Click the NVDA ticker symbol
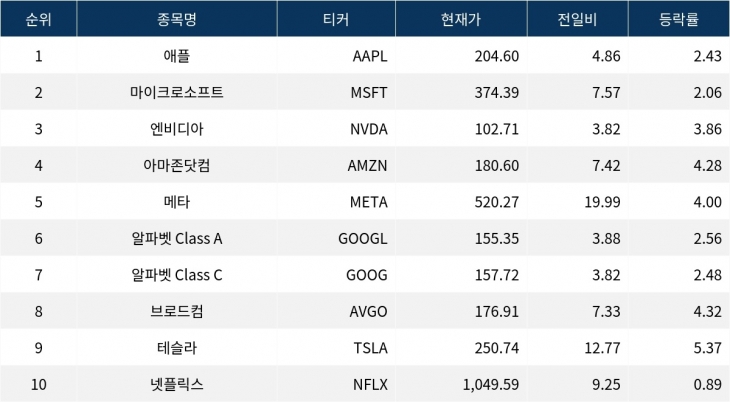The height and width of the screenshot is (402, 730). (368, 129)
